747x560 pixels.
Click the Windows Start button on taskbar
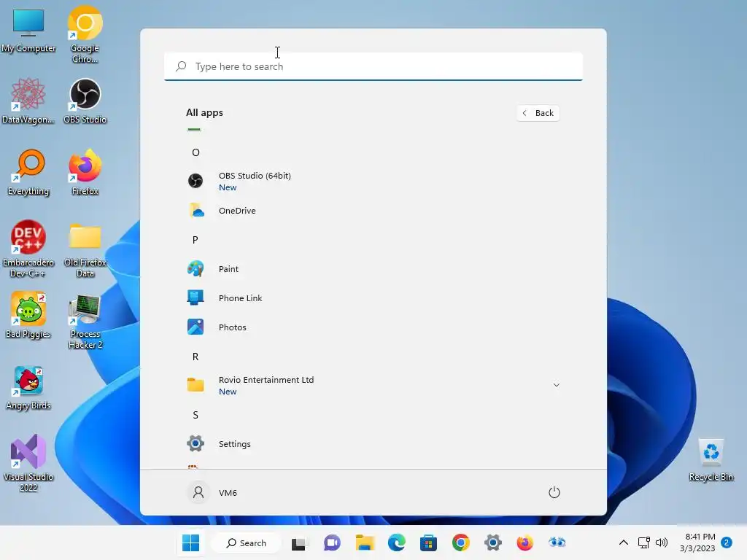coord(191,542)
